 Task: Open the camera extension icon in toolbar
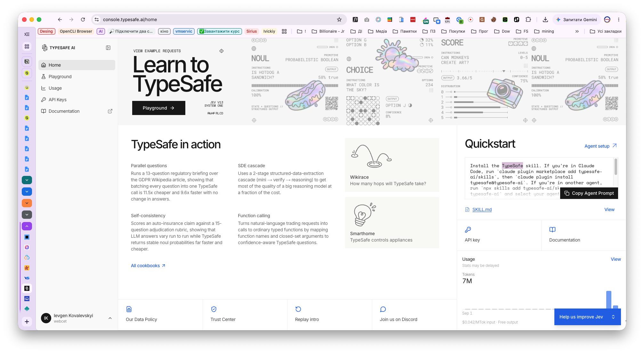point(367,20)
